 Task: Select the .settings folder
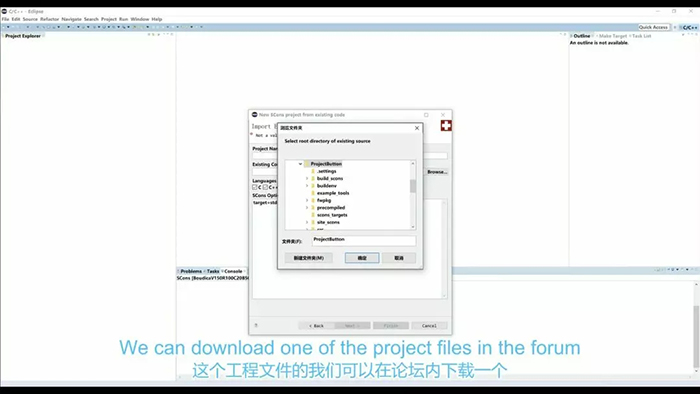(326, 171)
